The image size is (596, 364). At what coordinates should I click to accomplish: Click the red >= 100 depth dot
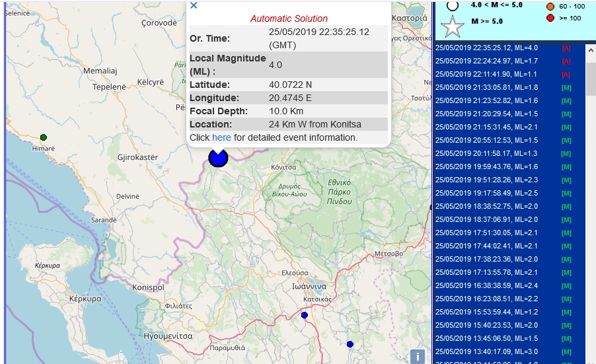550,18
